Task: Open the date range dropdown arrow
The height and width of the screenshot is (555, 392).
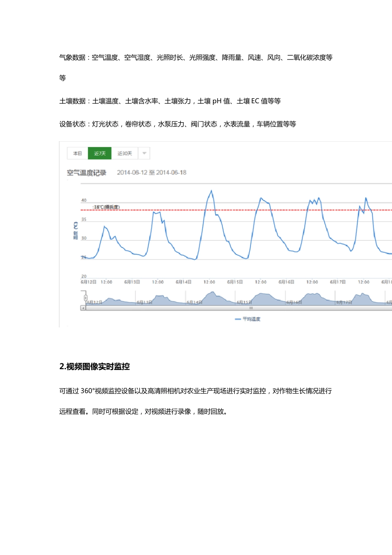Action: [144, 153]
